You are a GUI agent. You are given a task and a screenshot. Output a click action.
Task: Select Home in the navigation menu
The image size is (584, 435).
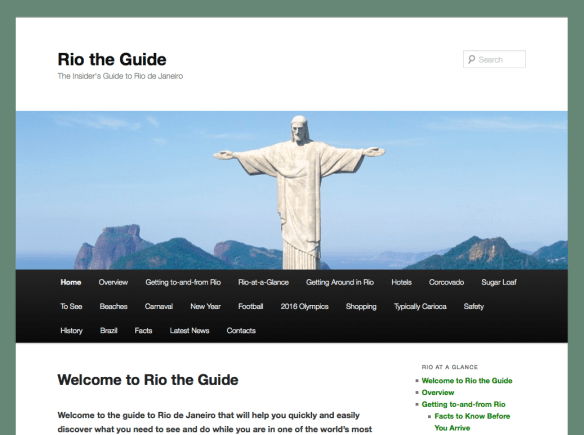[71, 282]
